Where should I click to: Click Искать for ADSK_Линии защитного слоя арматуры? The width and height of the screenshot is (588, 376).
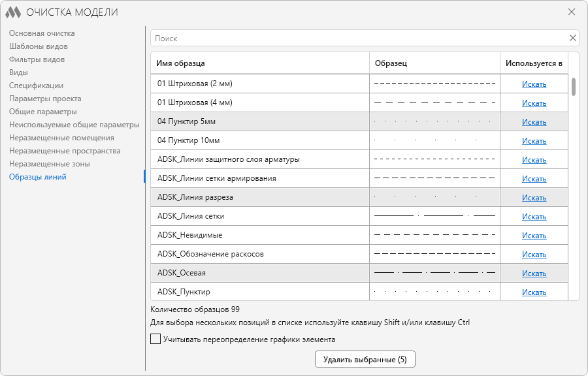tap(534, 160)
